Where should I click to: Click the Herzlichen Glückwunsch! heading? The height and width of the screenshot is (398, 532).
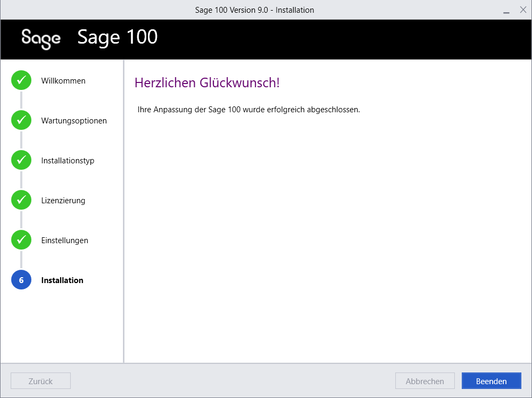[207, 83]
